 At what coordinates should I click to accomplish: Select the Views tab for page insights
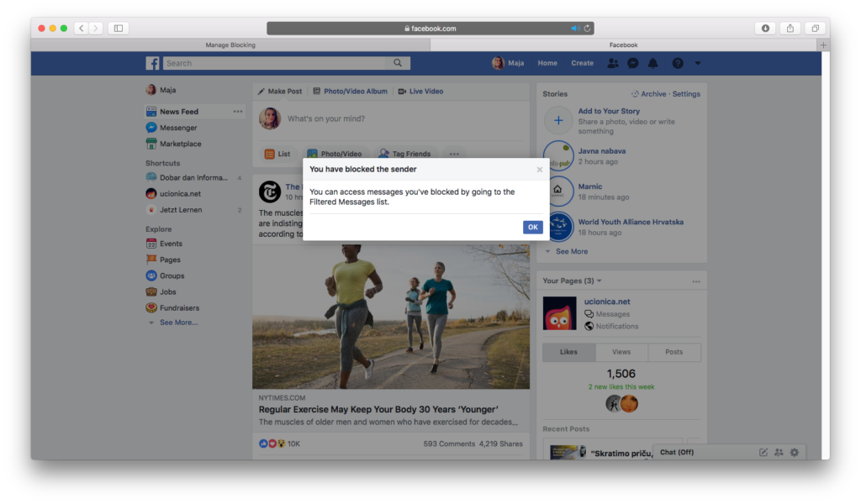point(621,352)
